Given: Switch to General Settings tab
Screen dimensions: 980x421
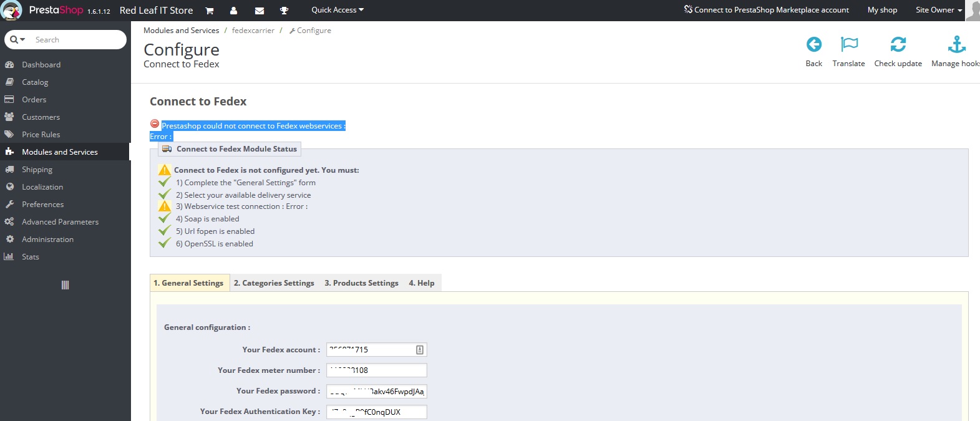Looking at the screenshot, I should coord(190,283).
